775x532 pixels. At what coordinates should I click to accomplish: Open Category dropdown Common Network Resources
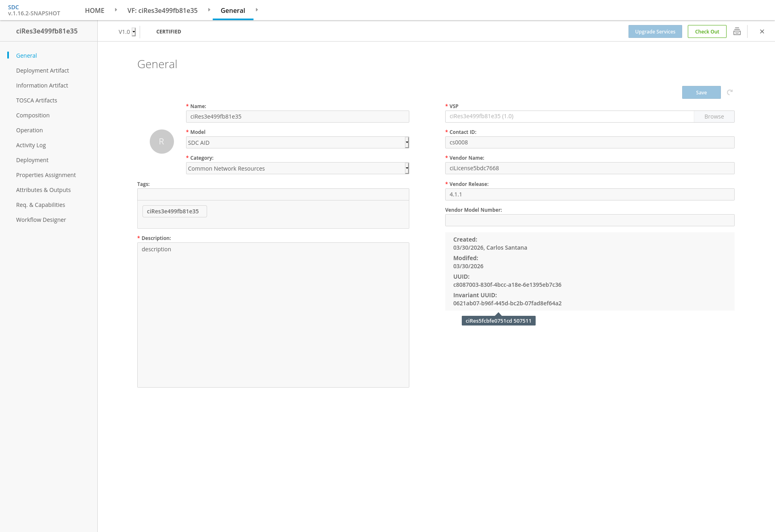(407, 168)
